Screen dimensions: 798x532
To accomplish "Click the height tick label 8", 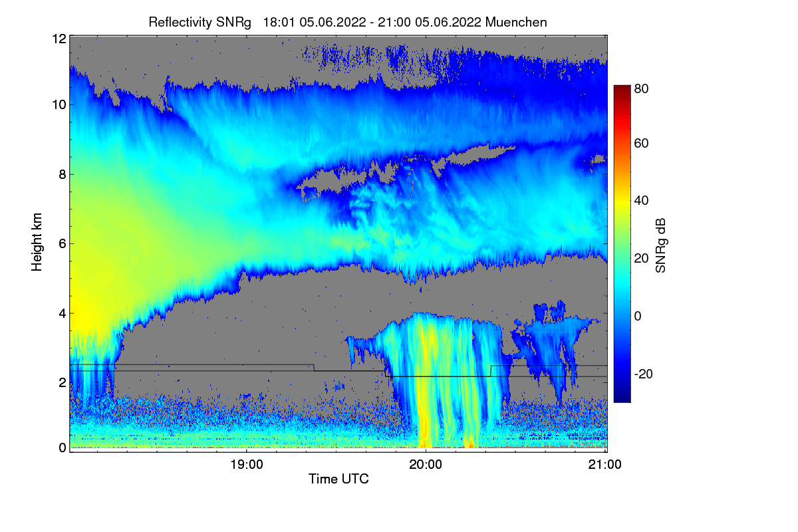I will pyautogui.click(x=63, y=174).
